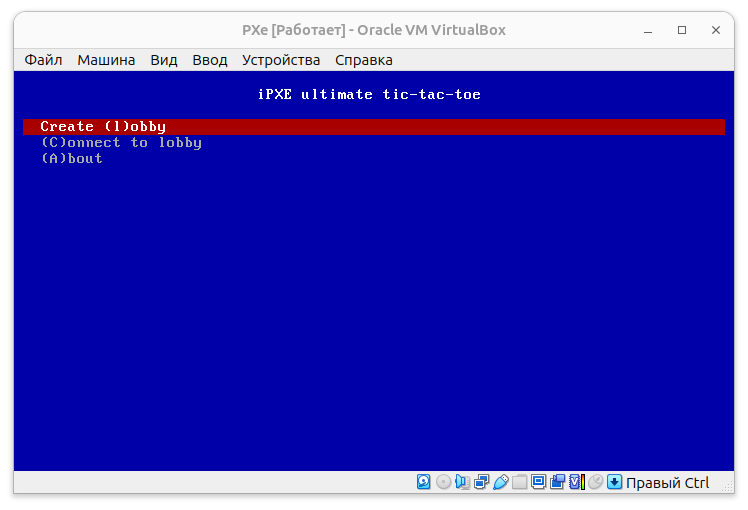
Task: Close the VirtualBox window
Action: 716,30
